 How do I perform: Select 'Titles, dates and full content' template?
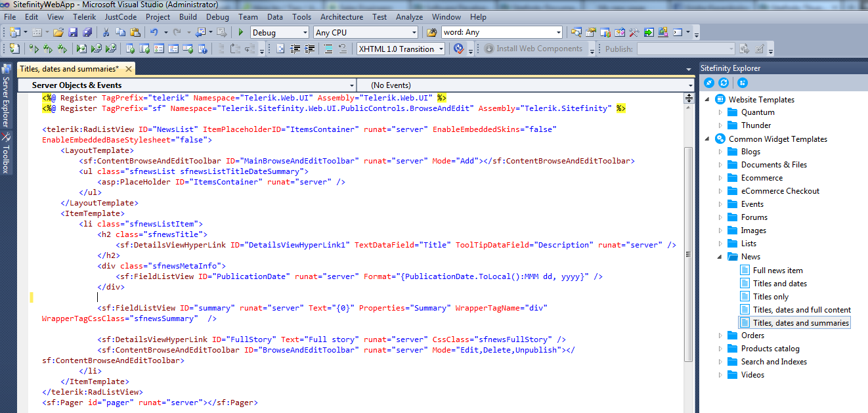pyautogui.click(x=802, y=309)
